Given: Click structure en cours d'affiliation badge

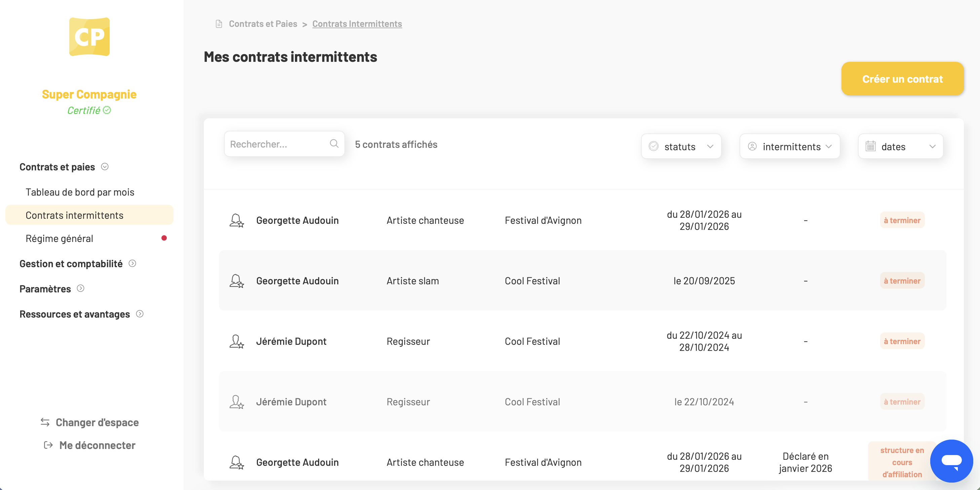Looking at the screenshot, I should pyautogui.click(x=902, y=462).
